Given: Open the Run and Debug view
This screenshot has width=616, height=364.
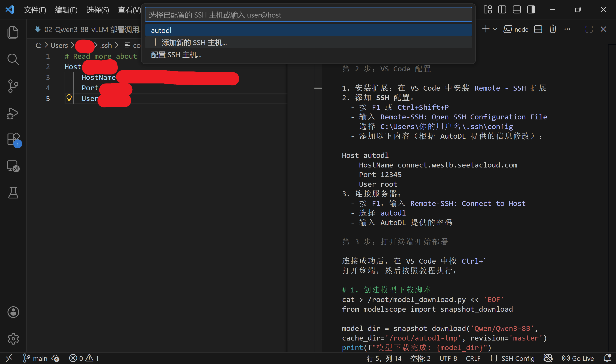Looking at the screenshot, I should point(13,113).
